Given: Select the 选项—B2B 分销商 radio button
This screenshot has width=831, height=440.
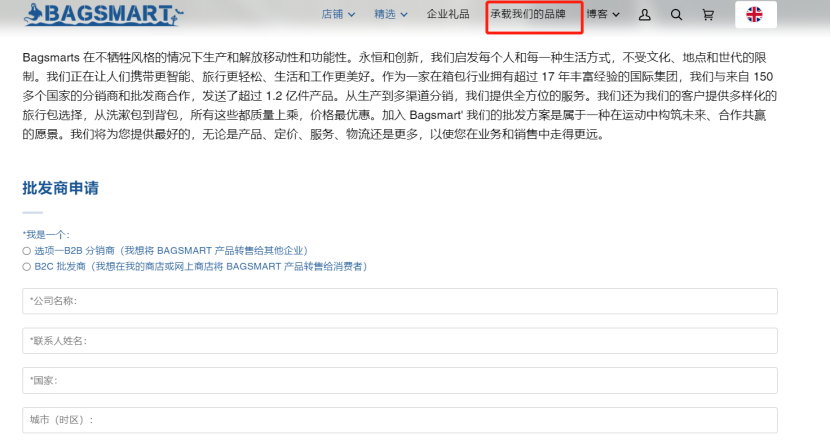Looking at the screenshot, I should point(26,251).
